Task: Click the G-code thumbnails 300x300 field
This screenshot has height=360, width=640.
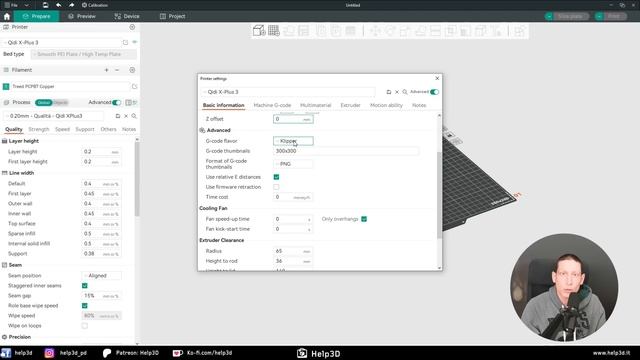Action: pos(346,151)
